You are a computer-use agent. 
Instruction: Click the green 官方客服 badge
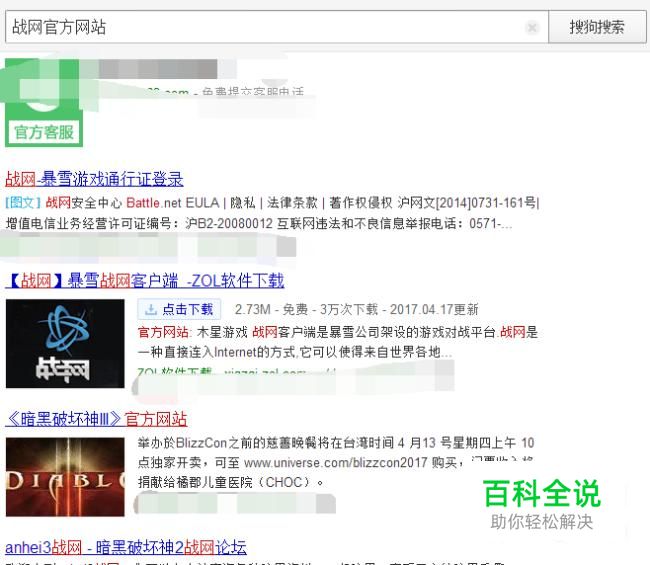(x=44, y=133)
